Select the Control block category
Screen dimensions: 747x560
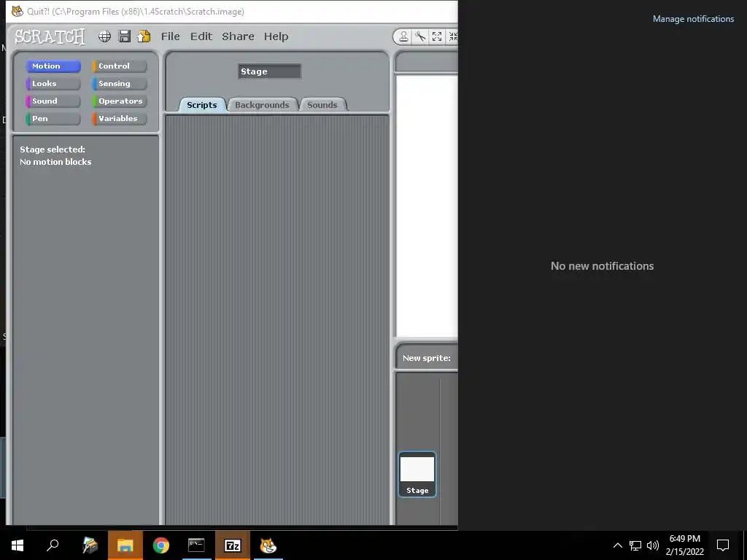119,66
